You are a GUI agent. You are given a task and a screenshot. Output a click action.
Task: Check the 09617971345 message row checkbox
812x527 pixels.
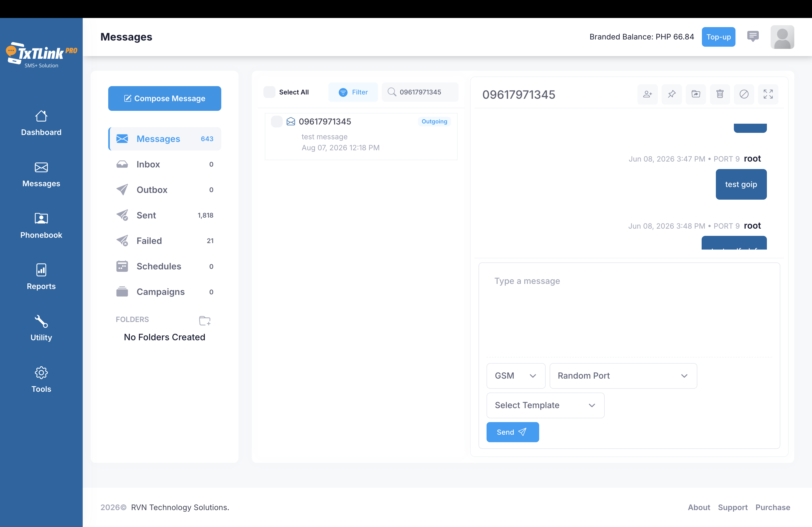click(276, 121)
